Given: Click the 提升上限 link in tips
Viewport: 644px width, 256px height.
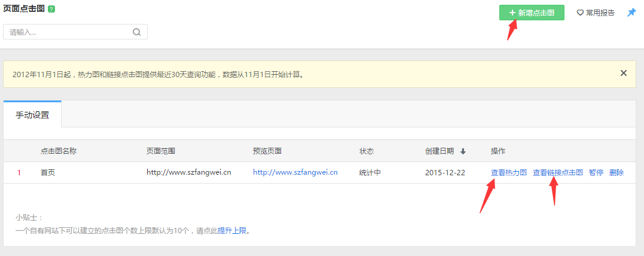Looking at the screenshot, I should coord(233,230).
